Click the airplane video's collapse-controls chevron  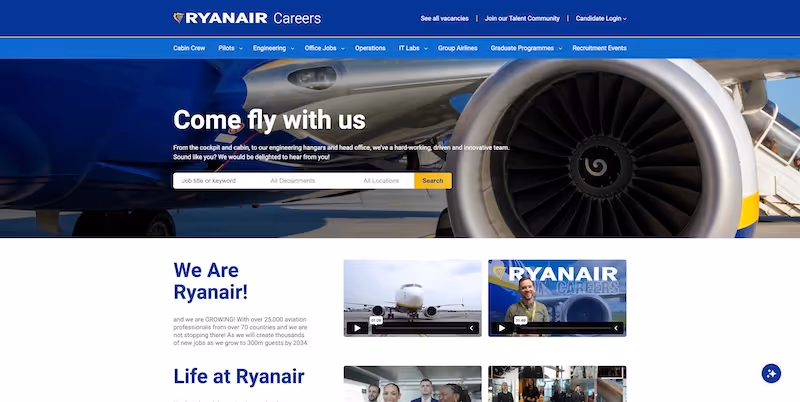click(472, 328)
